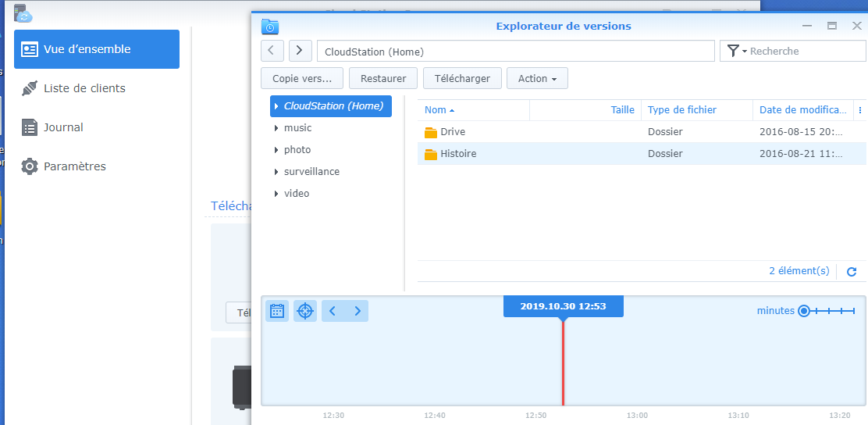Go to next version on timeline

click(x=357, y=311)
